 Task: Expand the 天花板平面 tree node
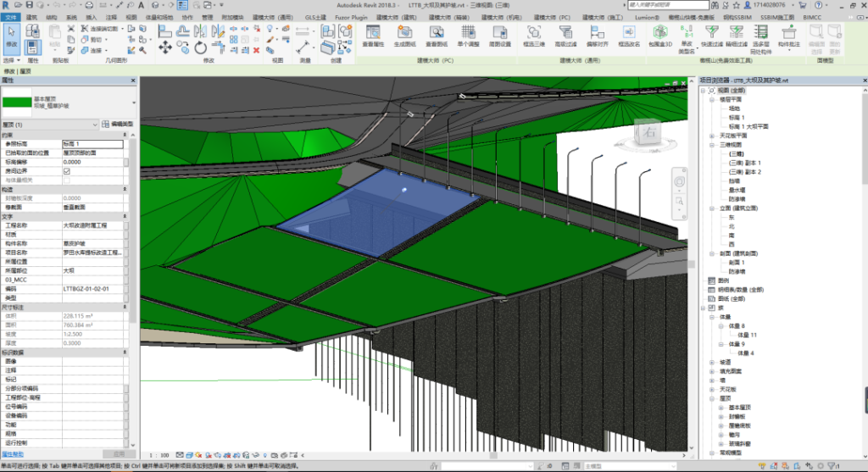pos(710,136)
